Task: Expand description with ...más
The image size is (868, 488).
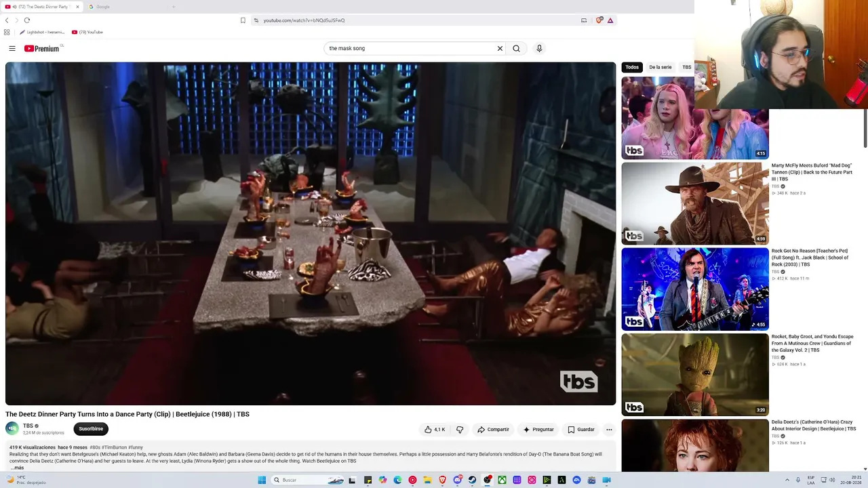Action: [x=17, y=468]
